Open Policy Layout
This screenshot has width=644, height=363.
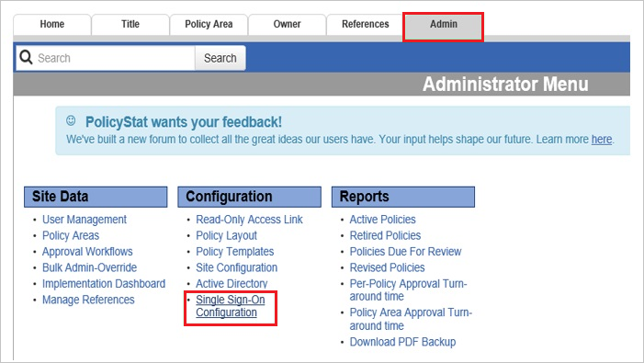click(x=226, y=235)
